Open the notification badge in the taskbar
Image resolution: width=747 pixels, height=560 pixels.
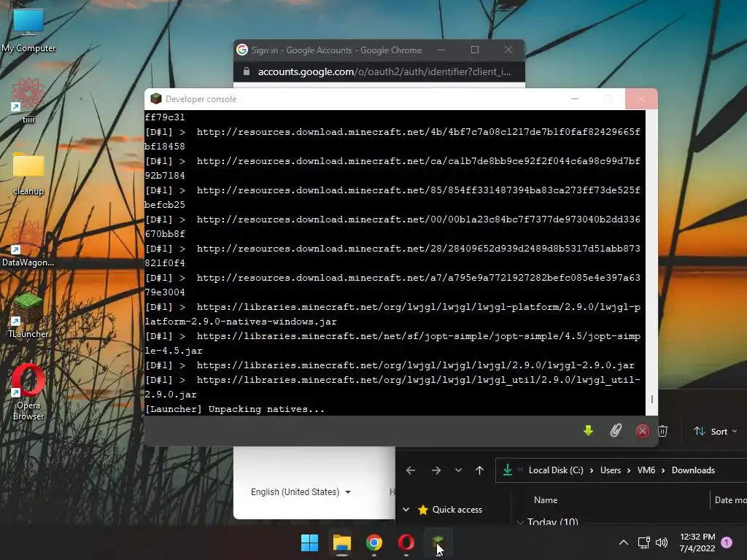coord(727,542)
